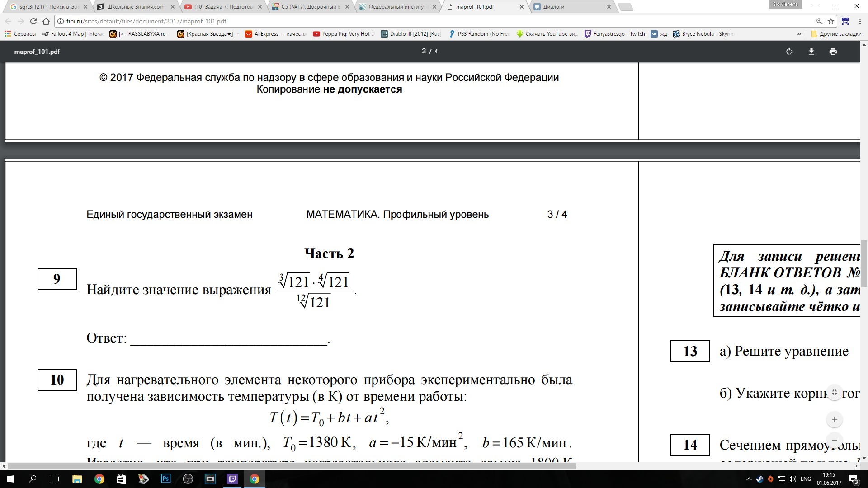Rotate the PDF document clockwise
Viewport: 868px width, 488px height.
tap(789, 52)
